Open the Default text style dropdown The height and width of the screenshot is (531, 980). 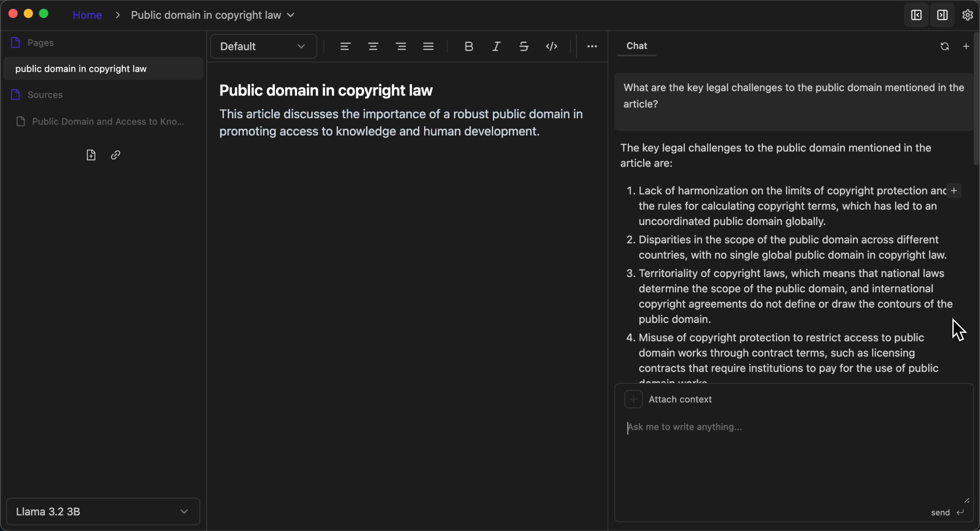click(263, 46)
